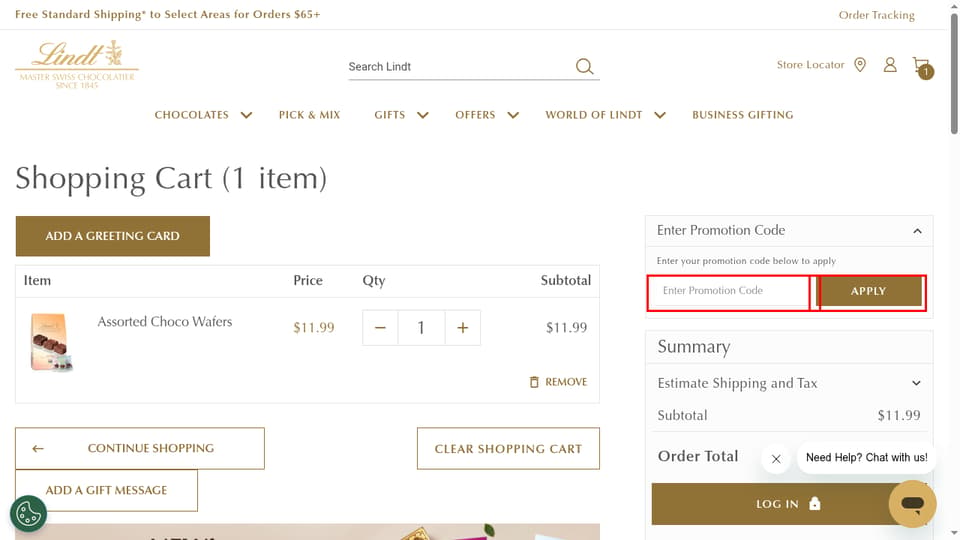Click the quantity field showing 1
Viewport: 960px width, 540px height.
pyautogui.click(x=421, y=328)
